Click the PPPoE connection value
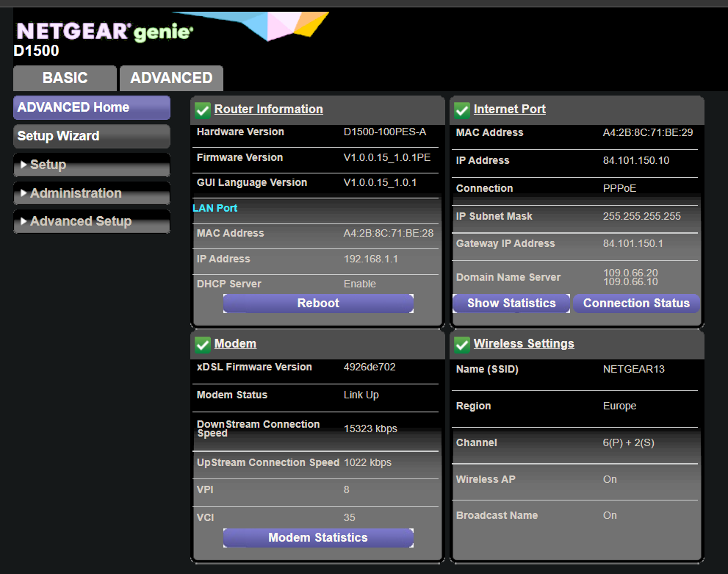 619,189
